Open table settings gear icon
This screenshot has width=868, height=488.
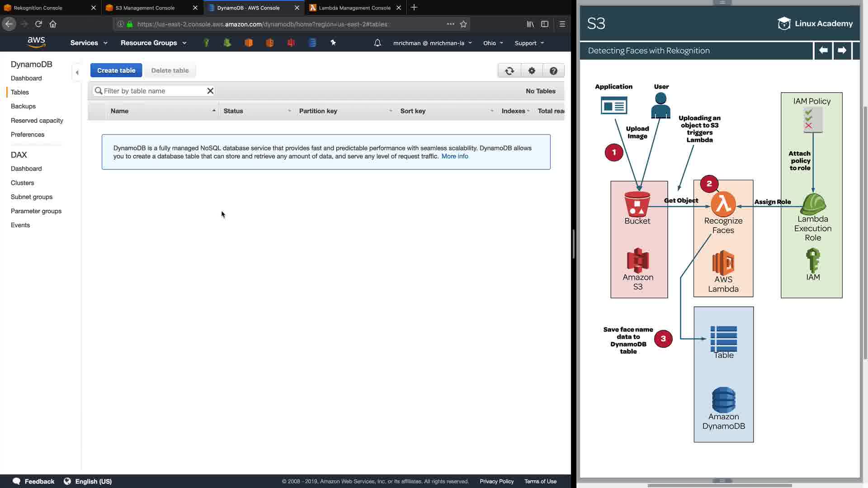[x=532, y=71]
